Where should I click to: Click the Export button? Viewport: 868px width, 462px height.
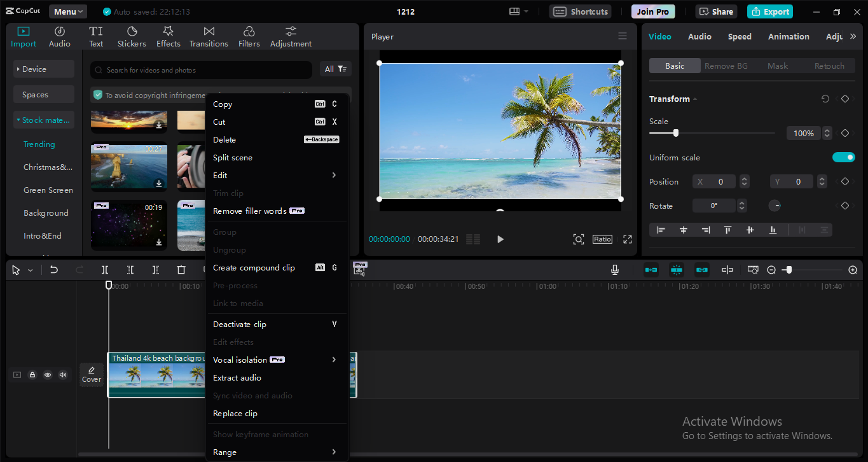769,11
